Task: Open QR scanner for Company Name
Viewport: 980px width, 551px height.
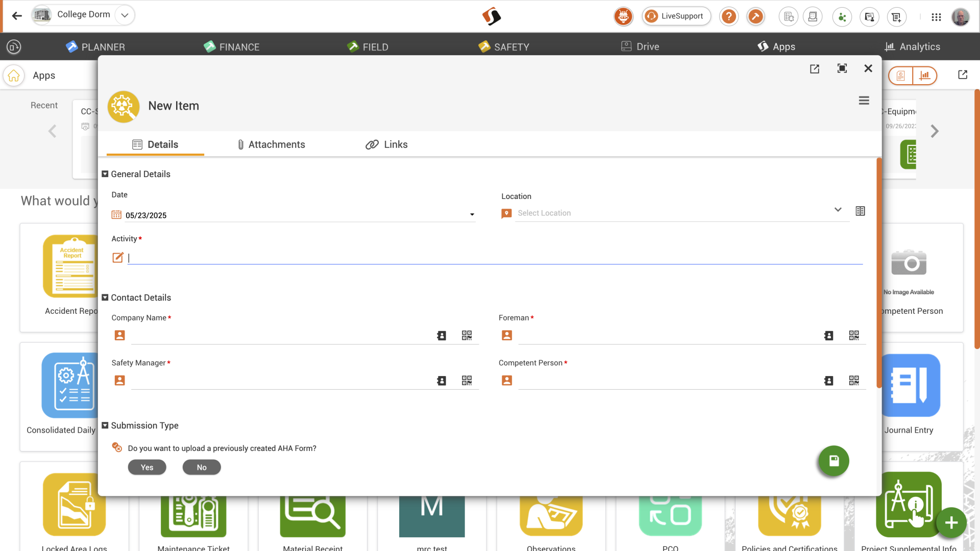Action: pyautogui.click(x=467, y=335)
